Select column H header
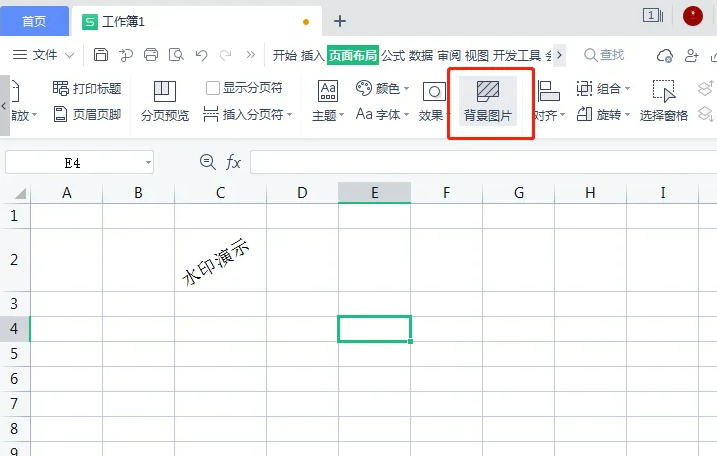This screenshot has height=456, width=717. pyautogui.click(x=590, y=193)
